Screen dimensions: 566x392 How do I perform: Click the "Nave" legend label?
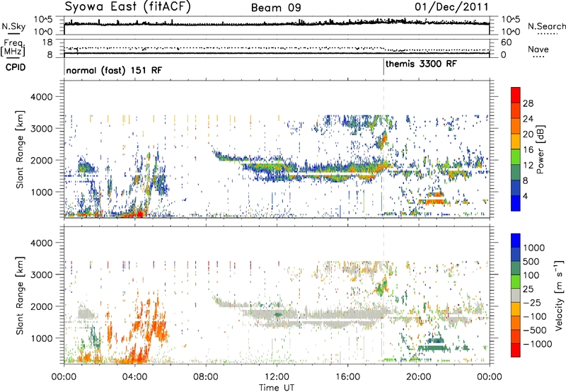tap(538, 50)
